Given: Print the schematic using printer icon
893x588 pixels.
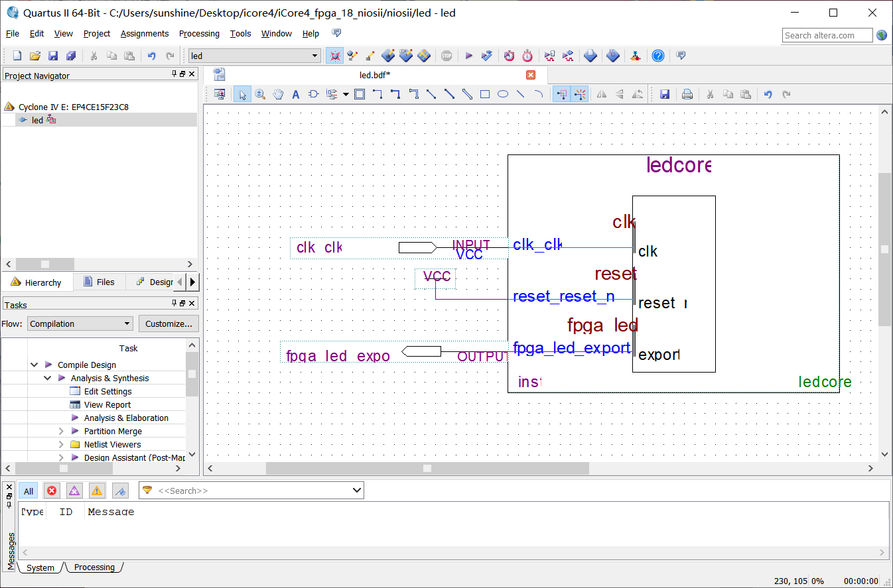Looking at the screenshot, I should (687, 95).
